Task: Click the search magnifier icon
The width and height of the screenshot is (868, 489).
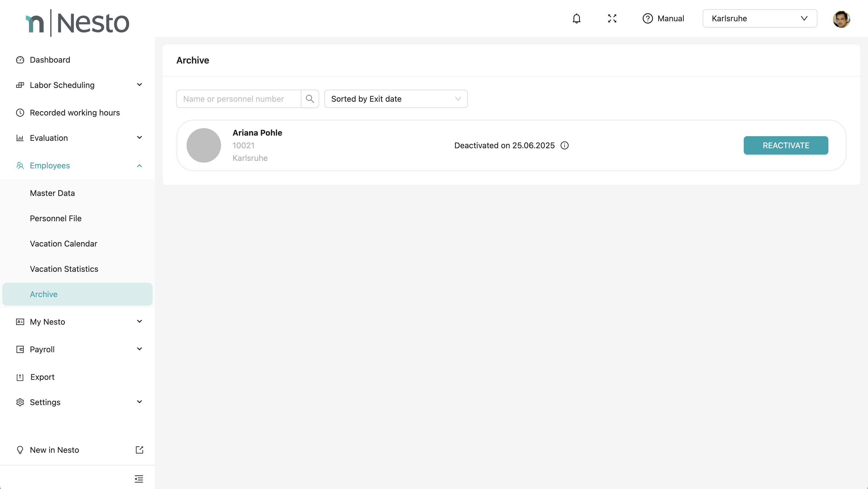Action: coord(310,99)
